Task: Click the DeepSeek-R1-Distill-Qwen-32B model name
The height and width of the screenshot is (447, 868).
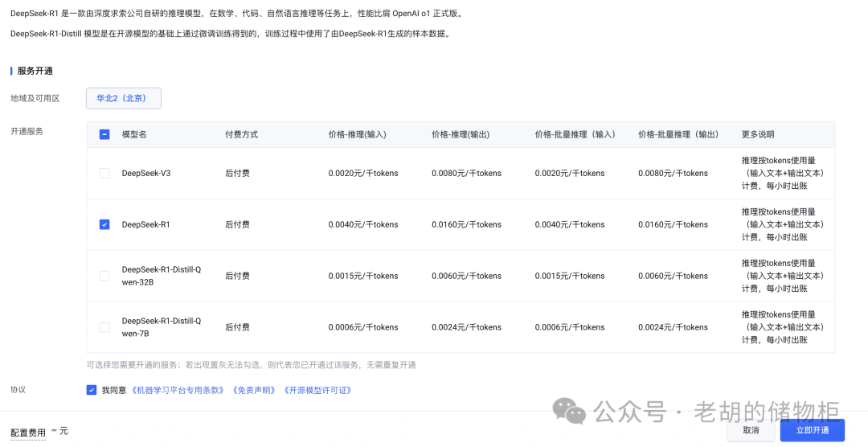Action: [161, 276]
